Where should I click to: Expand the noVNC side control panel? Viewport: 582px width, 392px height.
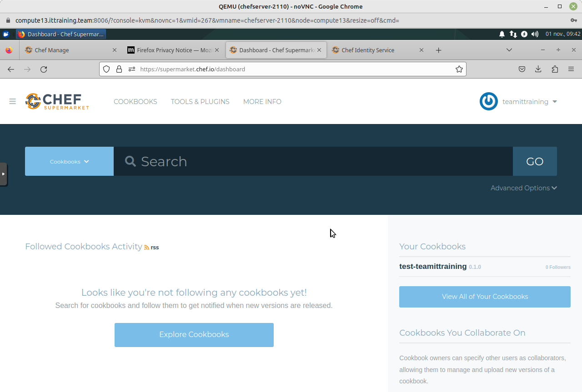[3, 174]
